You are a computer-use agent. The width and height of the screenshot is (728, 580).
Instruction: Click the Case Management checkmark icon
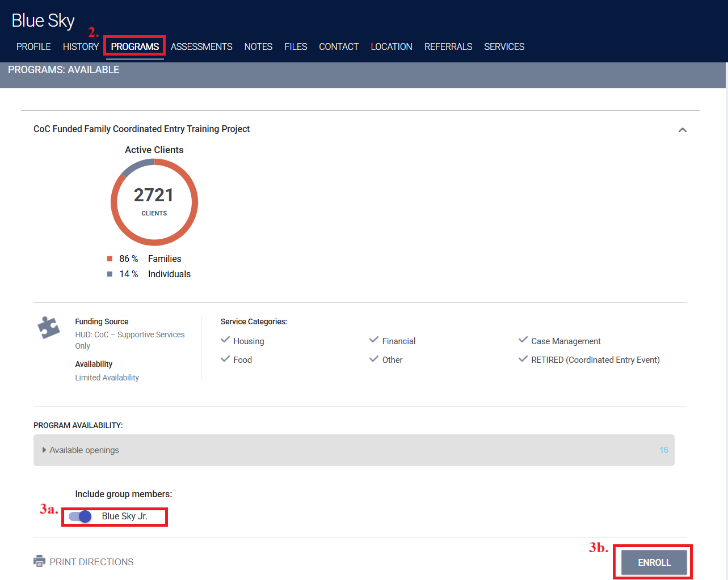pyautogui.click(x=523, y=340)
